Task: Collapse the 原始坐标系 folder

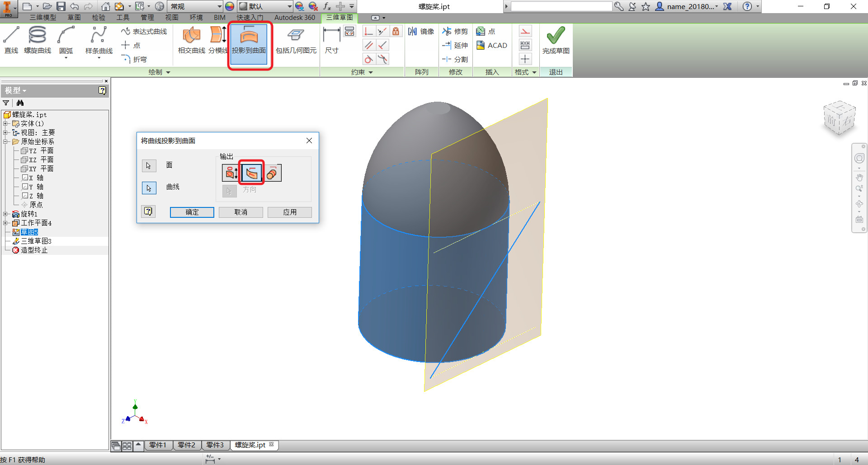Action: (x=5, y=141)
